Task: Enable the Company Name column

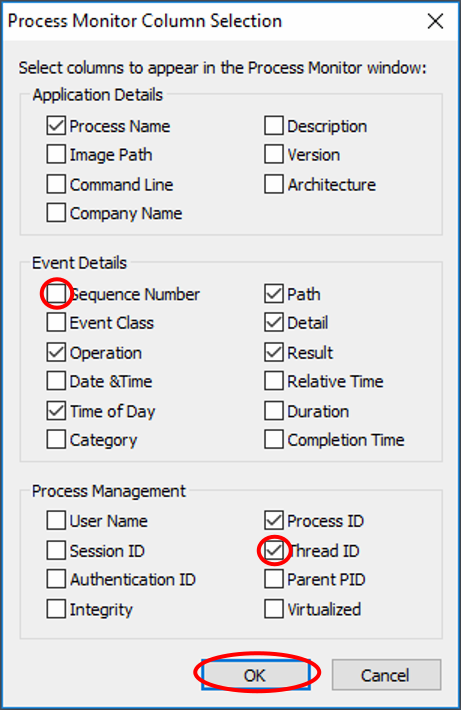Action: tap(56, 213)
